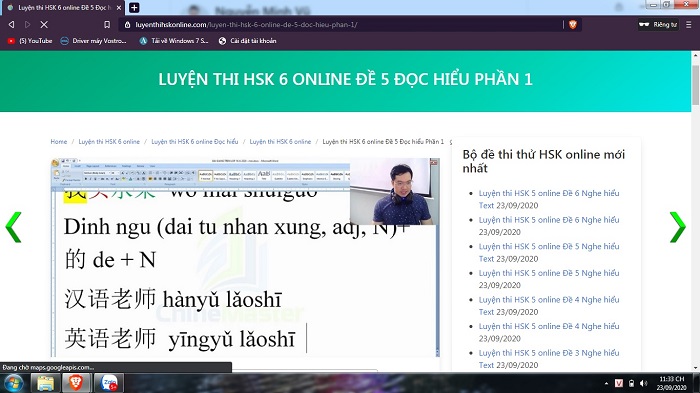The height and width of the screenshot is (393, 700).
Task: Show hidden tray icons arrow
Action: [x=606, y=383]
